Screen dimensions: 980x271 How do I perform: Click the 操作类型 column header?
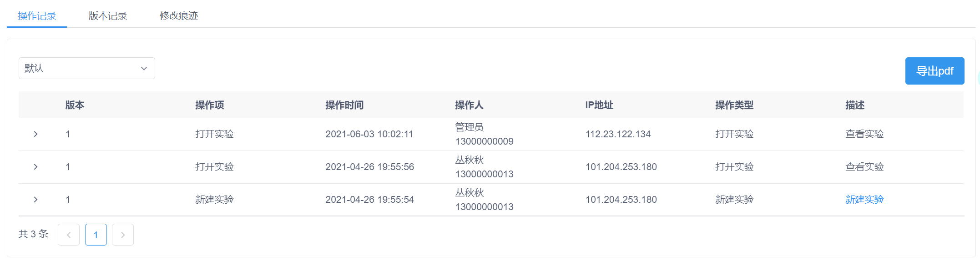(734, 105)
